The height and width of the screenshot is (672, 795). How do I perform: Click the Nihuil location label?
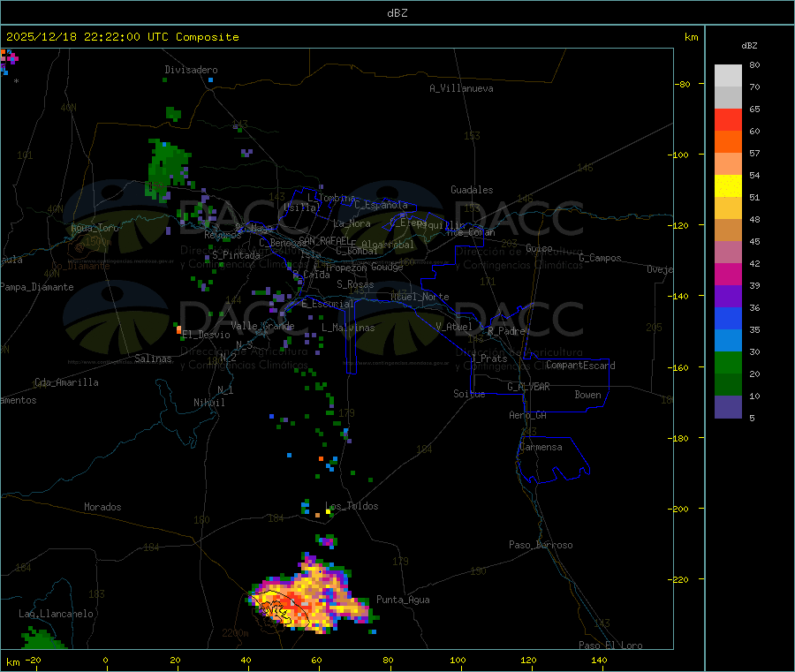208,403
